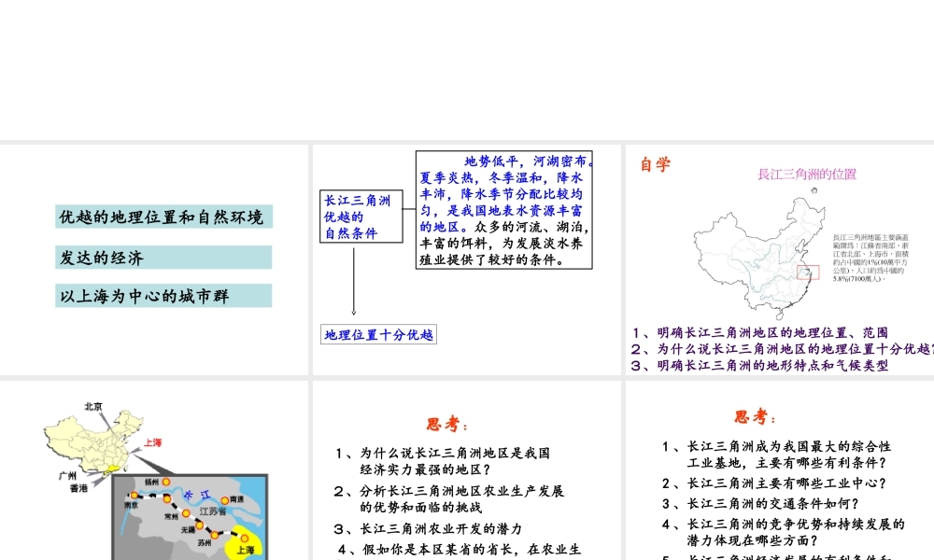Viewport: 934px width, 560px height.
Task: Click the 香港 label on the map
Action: (x=78, y=488)
